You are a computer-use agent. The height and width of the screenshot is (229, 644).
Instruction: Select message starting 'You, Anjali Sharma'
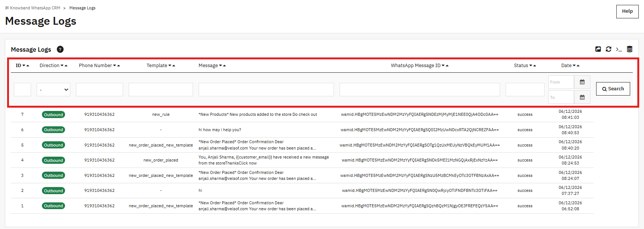pyautogui.click(x=264, y=160)
